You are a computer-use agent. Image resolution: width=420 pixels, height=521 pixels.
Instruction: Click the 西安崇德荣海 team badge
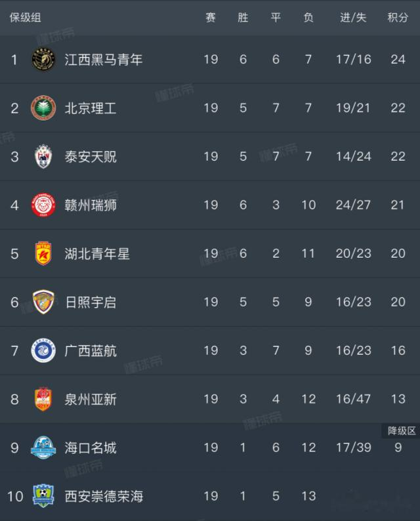[x=44, y=496]
